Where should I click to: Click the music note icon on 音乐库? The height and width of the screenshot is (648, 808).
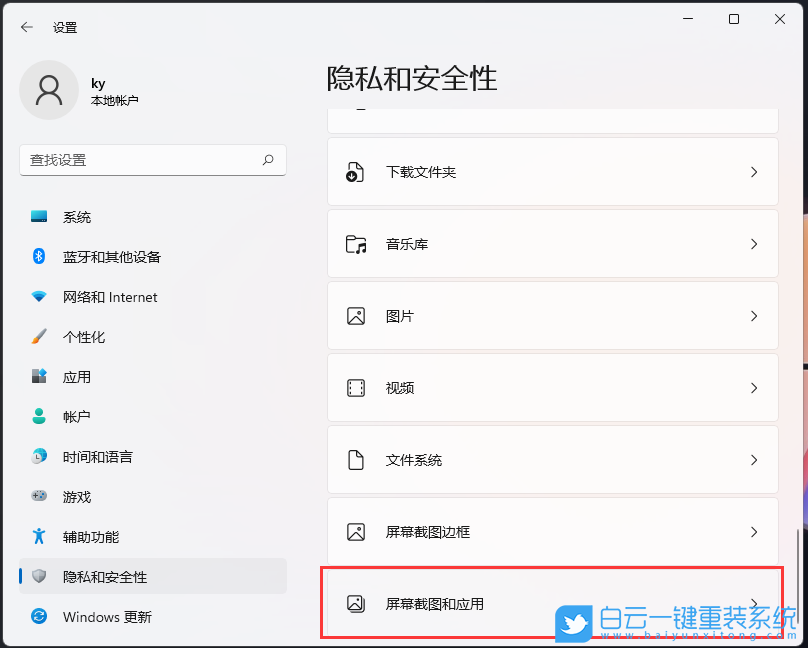tap(355, 243)
